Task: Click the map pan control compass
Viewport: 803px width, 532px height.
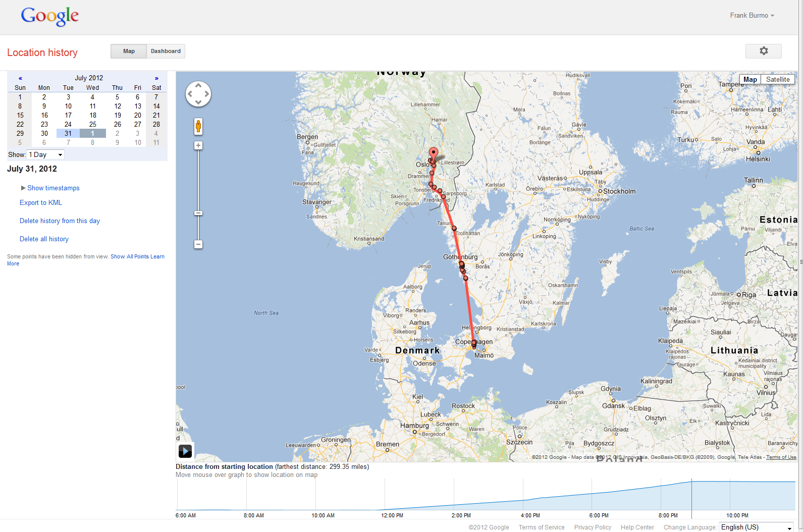Action: pyautogui.click(x=198, y=94)
